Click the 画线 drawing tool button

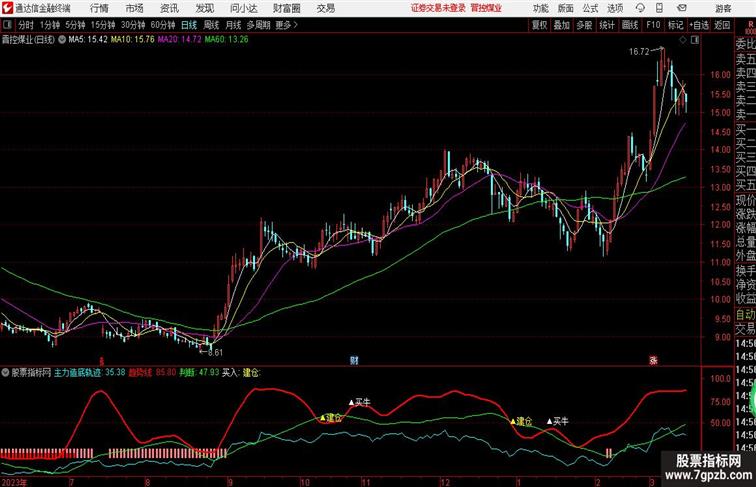(630, 25)
